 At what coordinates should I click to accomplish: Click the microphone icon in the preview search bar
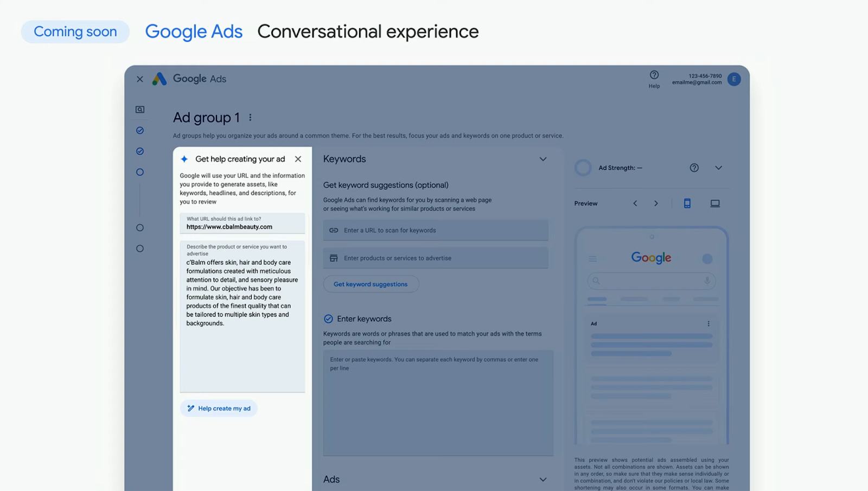click(x=707, y=280)
